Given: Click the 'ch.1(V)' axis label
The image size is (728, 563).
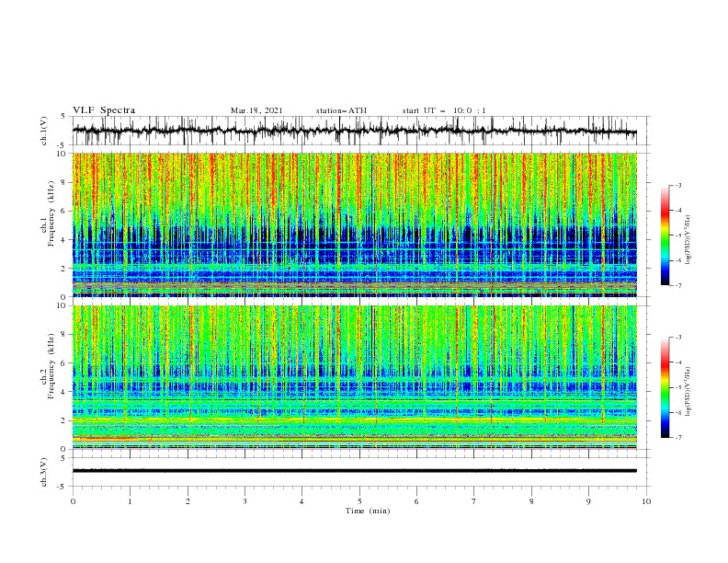Looking at the screenshot, I should (x=44, y=131).
